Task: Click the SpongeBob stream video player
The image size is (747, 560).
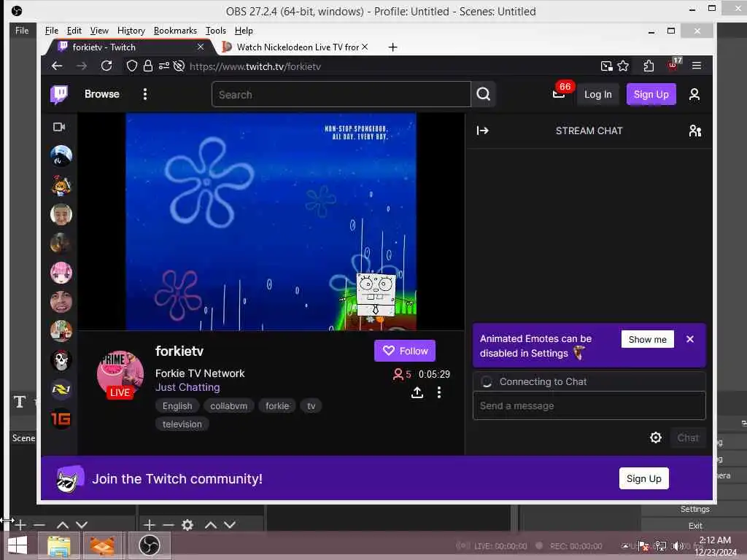Action: pyautogui.click(x=271, y=222)
